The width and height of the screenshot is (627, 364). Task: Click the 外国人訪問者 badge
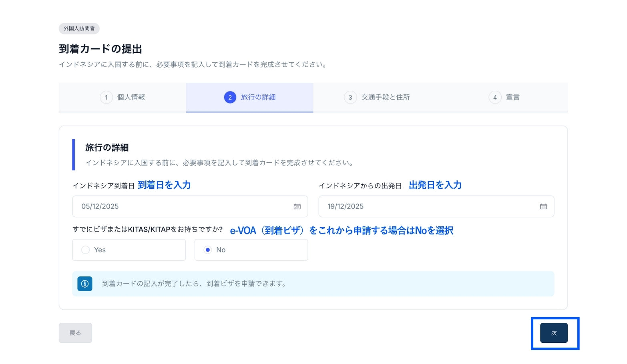79,28
